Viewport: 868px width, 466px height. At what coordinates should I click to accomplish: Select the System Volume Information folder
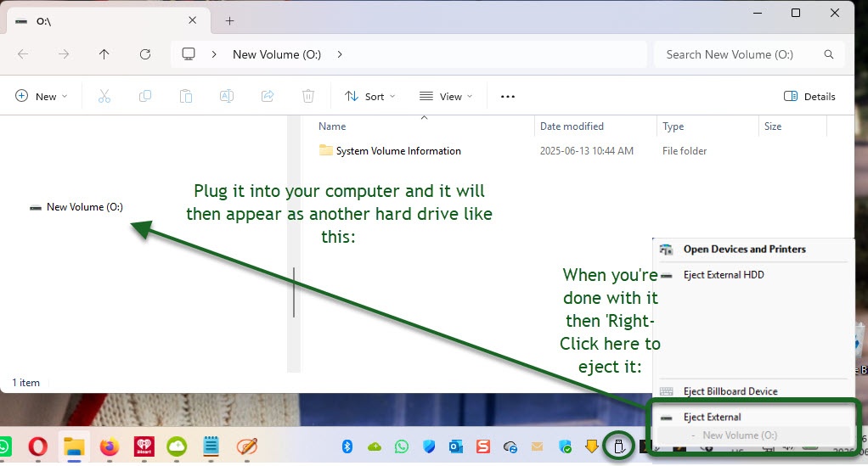point(390,150)
